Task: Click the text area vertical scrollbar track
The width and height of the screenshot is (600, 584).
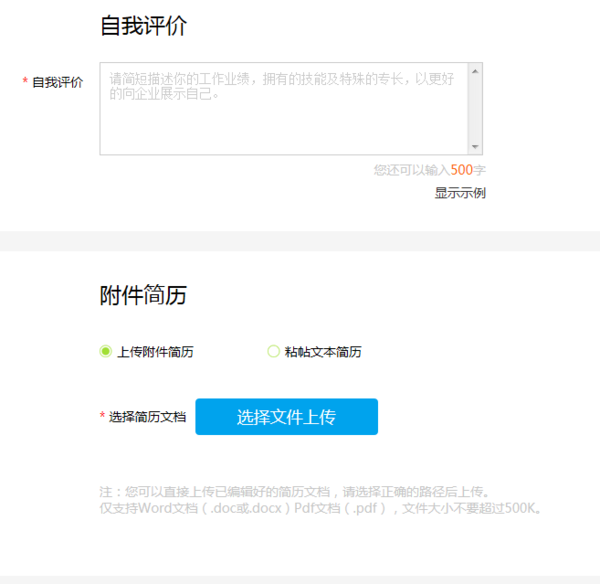Action: (x=475, y=110)
